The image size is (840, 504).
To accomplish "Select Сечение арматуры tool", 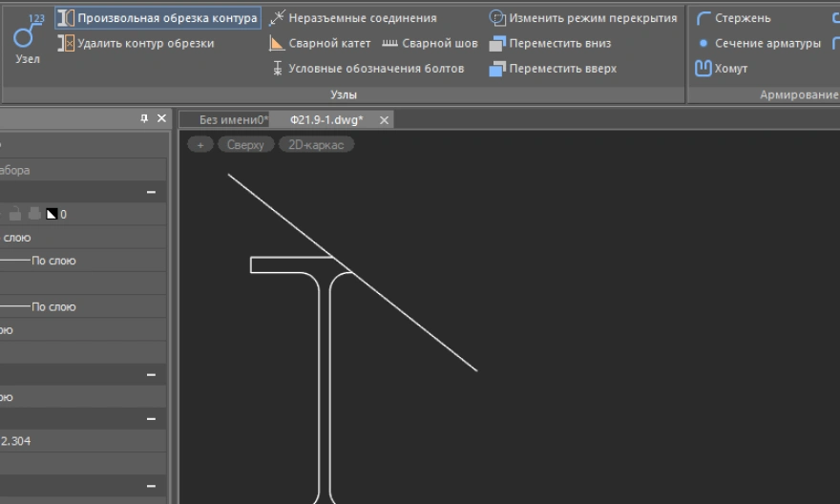I will [x=758, y=43].
